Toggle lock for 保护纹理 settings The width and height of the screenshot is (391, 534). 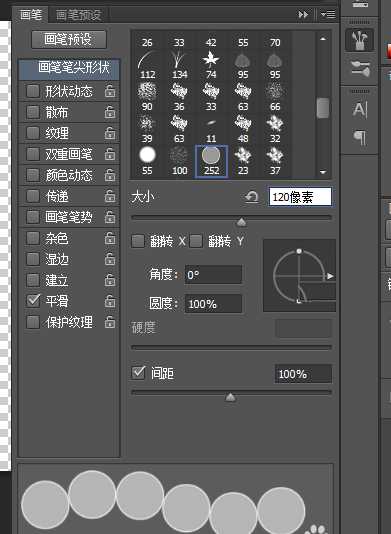coord(110,322)
